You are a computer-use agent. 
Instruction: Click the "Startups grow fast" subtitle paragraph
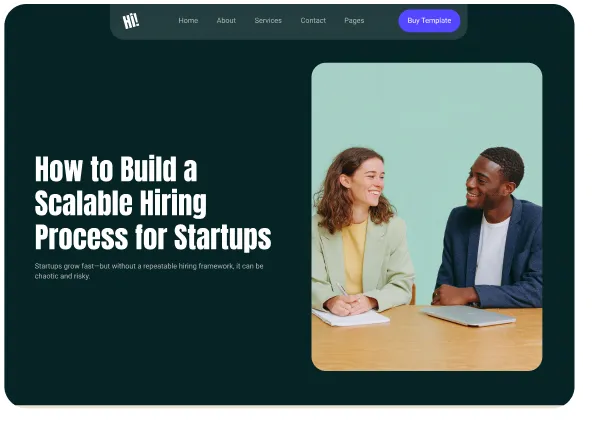[149, 271]
